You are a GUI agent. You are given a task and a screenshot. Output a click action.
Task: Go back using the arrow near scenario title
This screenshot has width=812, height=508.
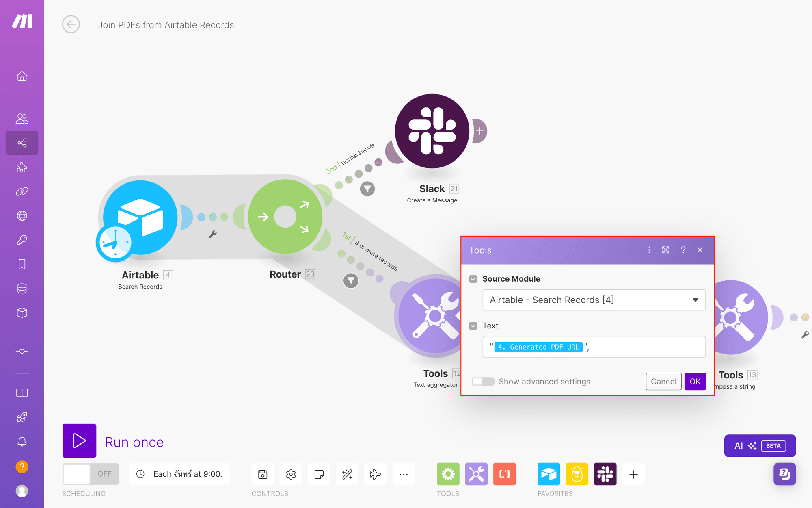71,24
